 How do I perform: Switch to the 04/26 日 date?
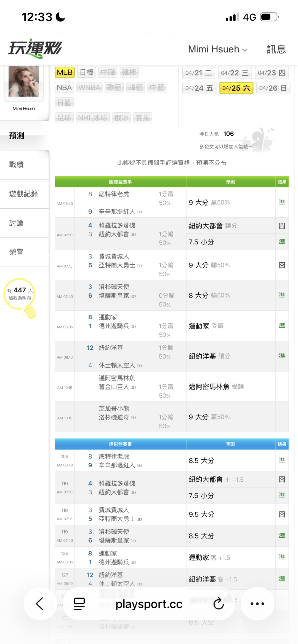[x=273, y=88]
